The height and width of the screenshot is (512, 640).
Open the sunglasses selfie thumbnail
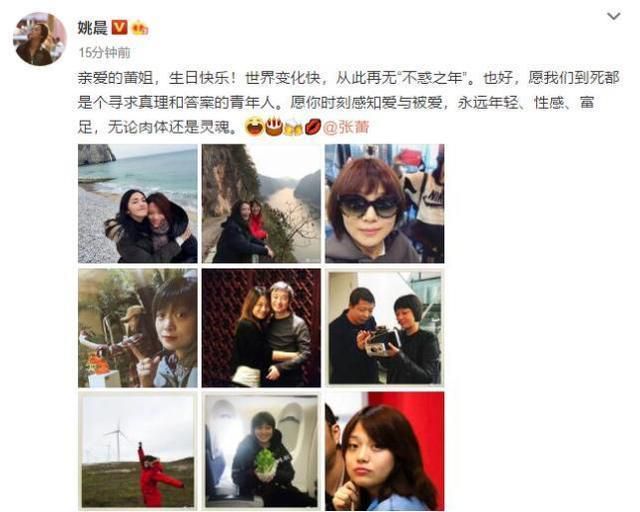(384, 203)
